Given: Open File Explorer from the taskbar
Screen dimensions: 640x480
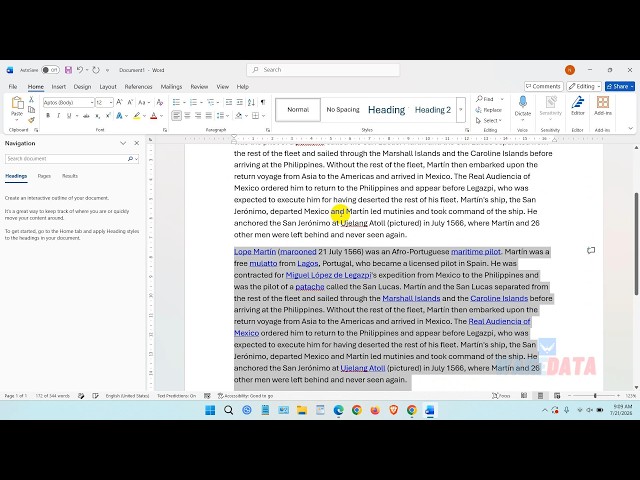Looking at the screenshot, I should [302, 410].
